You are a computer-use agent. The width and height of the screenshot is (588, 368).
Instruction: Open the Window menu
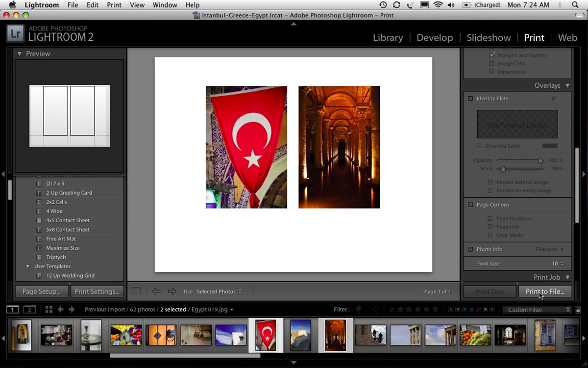pyautogui.click(x=165, y=5)
